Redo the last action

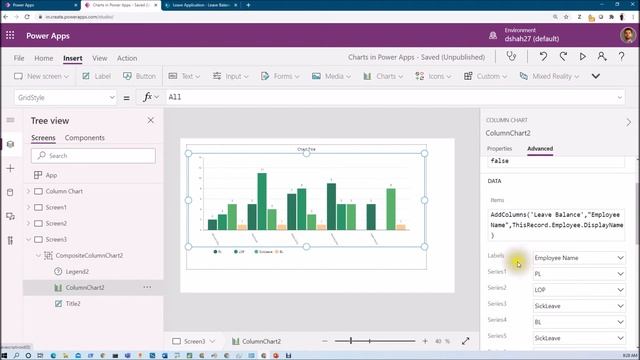pos(563,56)
